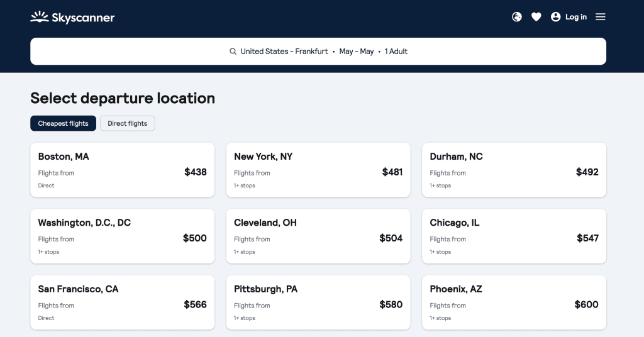Select the Cheapest flights filter
The image size is (644, 337).
point(64,124)
